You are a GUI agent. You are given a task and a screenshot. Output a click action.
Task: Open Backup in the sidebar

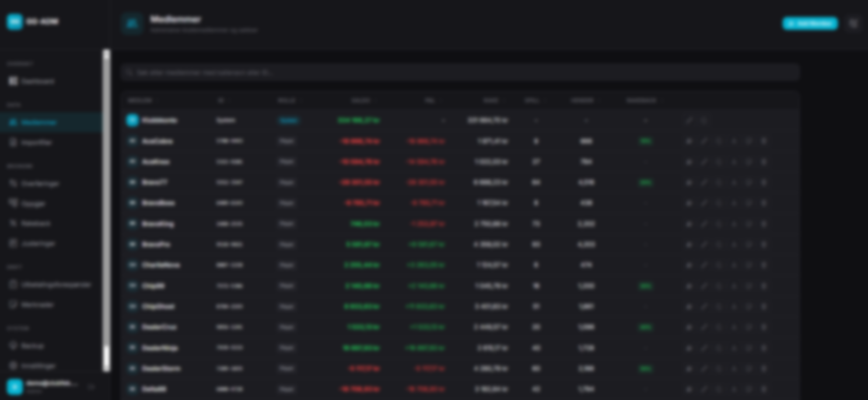coord(33,346)
